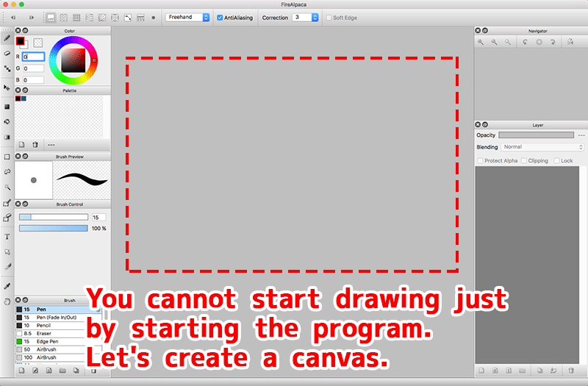Viewport: 588px width, 386px height.
Task: Select blue swatch in Palette
Action: tap(24, 99)
